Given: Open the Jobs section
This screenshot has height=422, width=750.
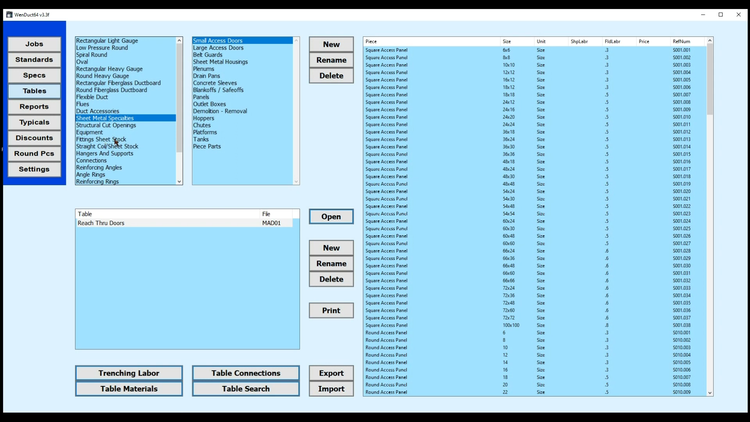Looking at the screenshot, I should pyautogui.click(x=34, y=44).
